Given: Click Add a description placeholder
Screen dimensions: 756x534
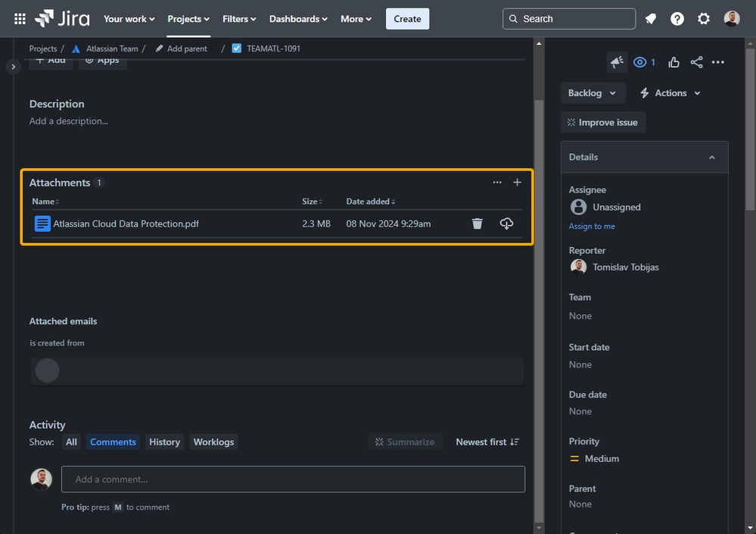Looking at the screenshot, I should click(x=68, y=121).
